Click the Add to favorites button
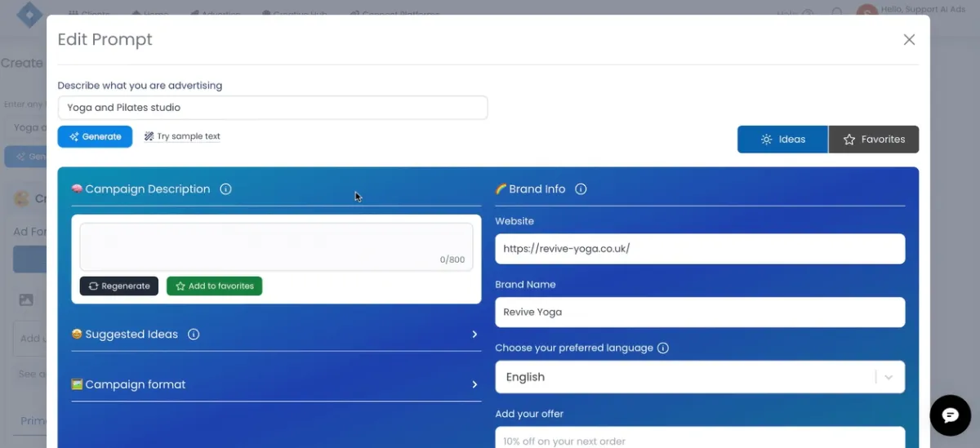This screenshot has width=980, height=448. [x=214, y=286]
